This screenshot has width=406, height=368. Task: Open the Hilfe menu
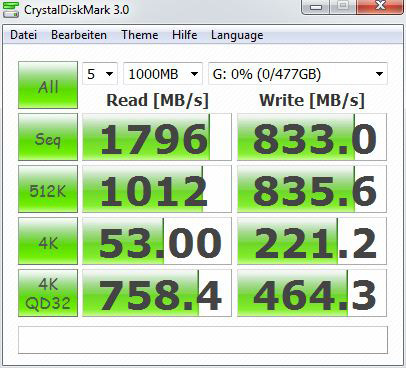click(184, 35)
